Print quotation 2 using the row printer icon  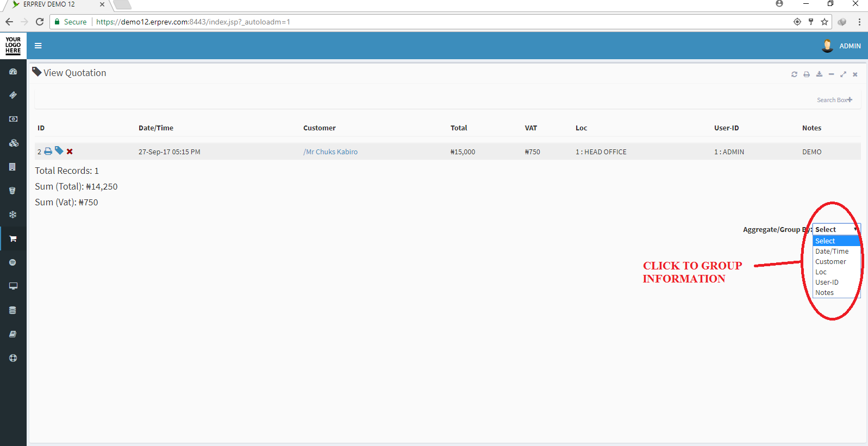(x=48, y=151)
